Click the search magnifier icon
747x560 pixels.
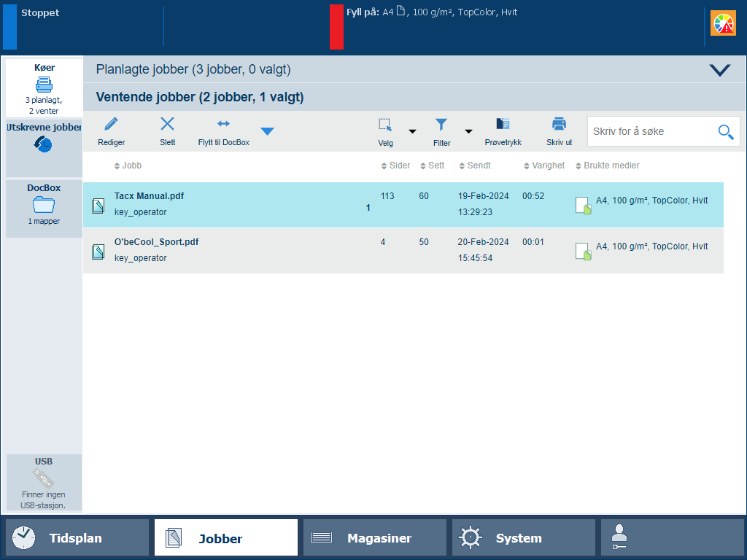pos(726,132)
